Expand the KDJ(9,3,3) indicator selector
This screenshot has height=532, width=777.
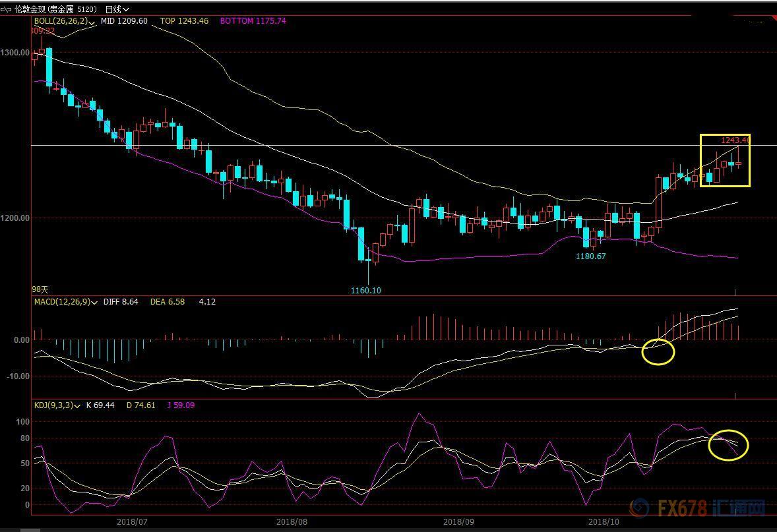click(79, 405)
